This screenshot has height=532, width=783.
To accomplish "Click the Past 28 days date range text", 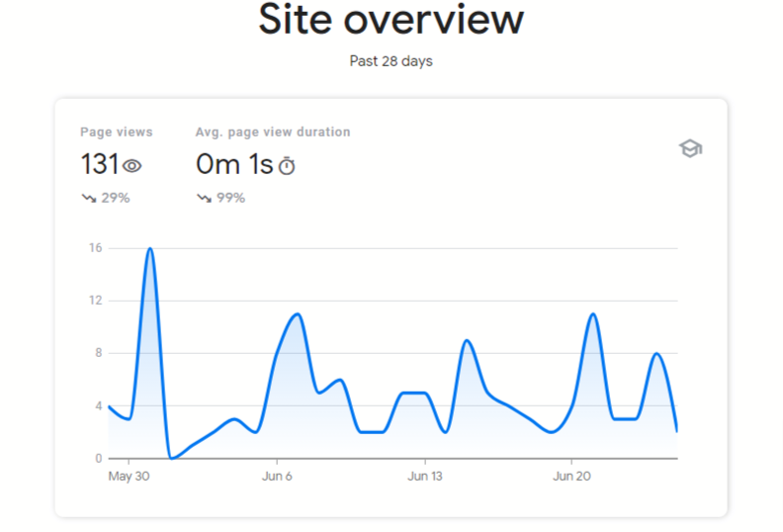I will click(391, 61).
